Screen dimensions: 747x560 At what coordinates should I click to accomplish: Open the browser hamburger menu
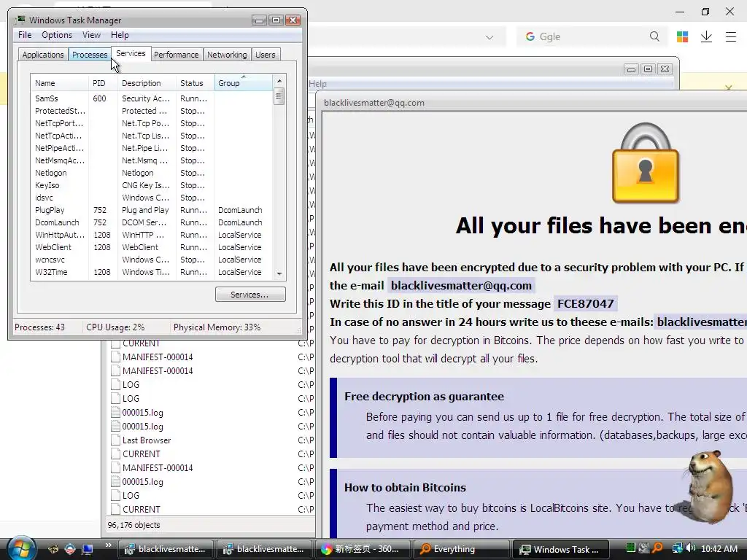pos(731,36)
